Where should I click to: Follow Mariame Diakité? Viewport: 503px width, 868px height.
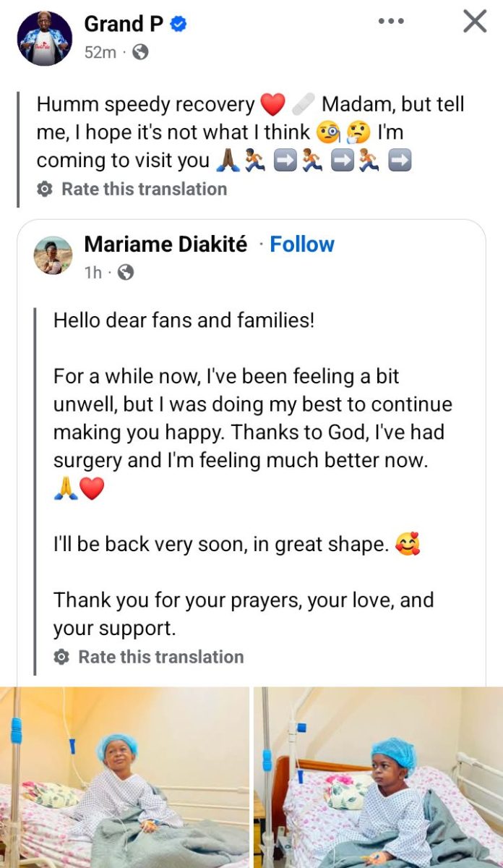tap(302, 244)
